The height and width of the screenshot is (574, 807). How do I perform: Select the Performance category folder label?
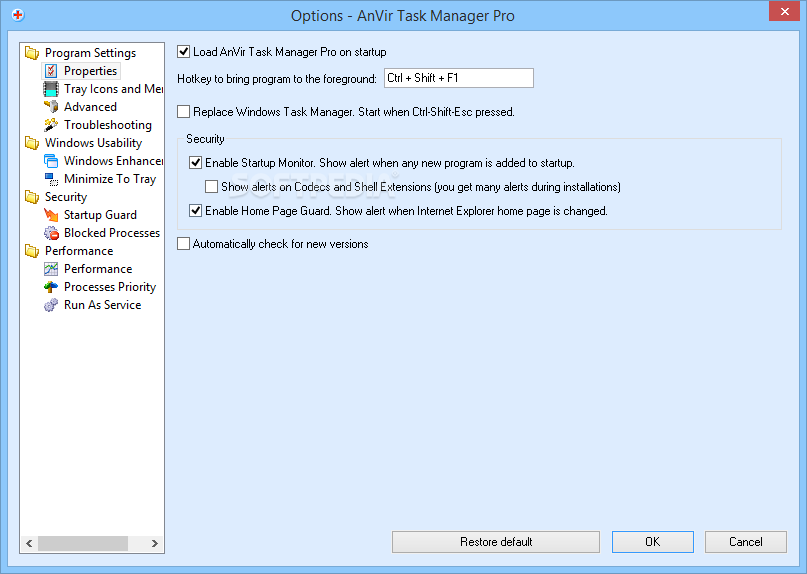tap(79, 251)
